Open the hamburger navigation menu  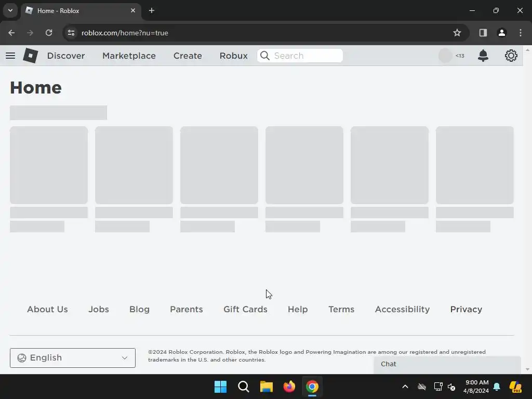tap(10, 56)
